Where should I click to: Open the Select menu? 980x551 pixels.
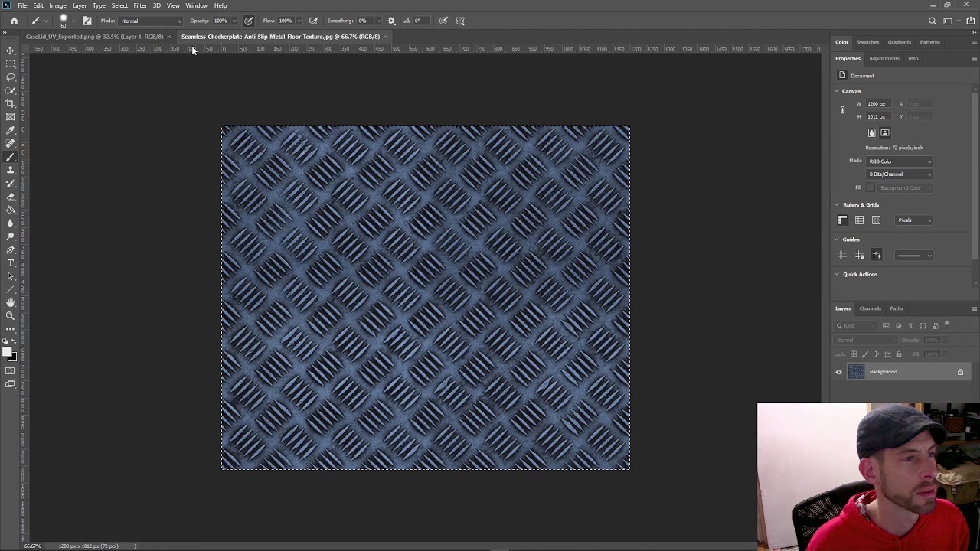point(119,5)
